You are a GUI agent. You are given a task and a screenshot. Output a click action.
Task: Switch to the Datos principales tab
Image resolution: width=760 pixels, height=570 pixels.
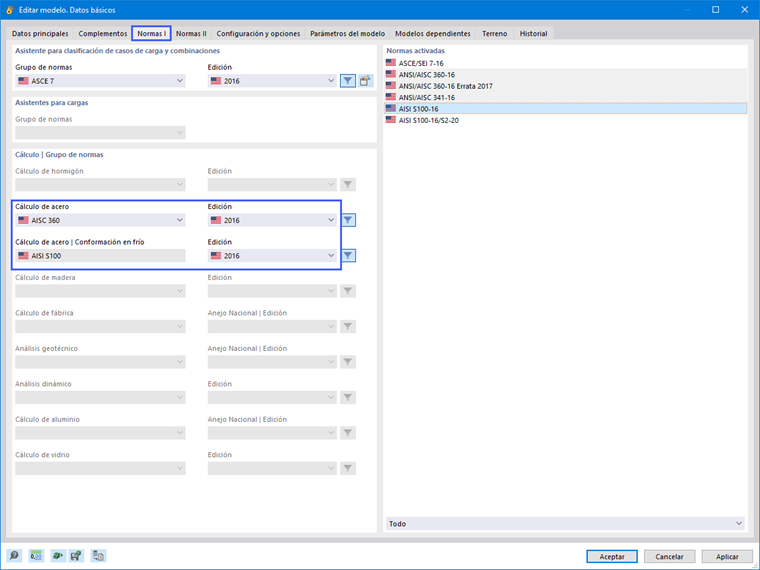click(40, 33)
